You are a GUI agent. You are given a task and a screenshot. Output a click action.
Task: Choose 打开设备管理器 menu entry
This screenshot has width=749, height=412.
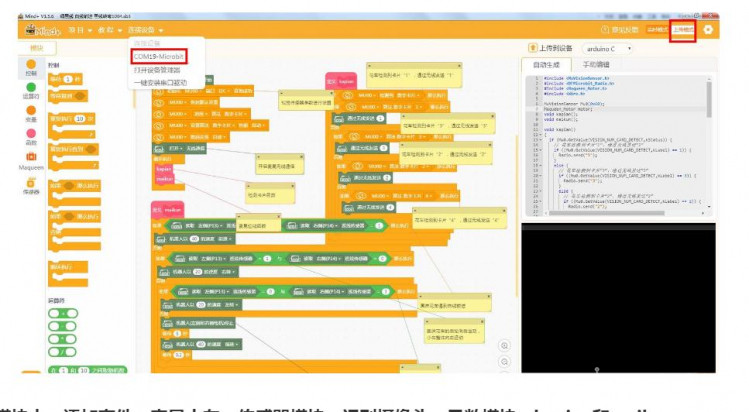[157, 70]
